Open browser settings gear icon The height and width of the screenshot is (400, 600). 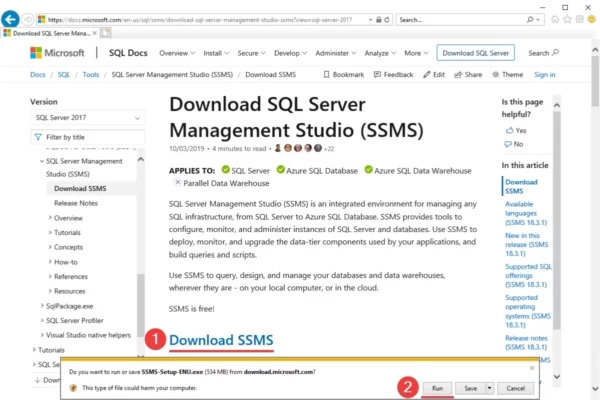579,19
